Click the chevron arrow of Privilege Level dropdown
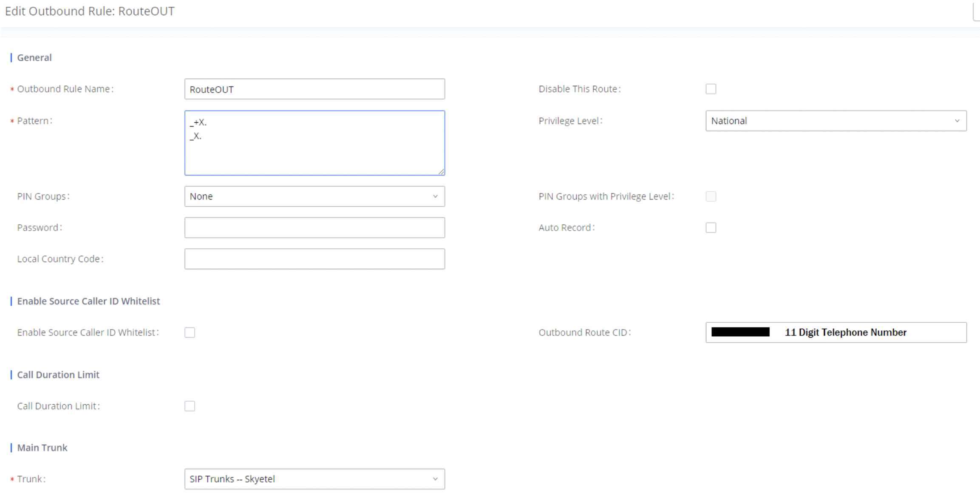 (x=957, y=121)
